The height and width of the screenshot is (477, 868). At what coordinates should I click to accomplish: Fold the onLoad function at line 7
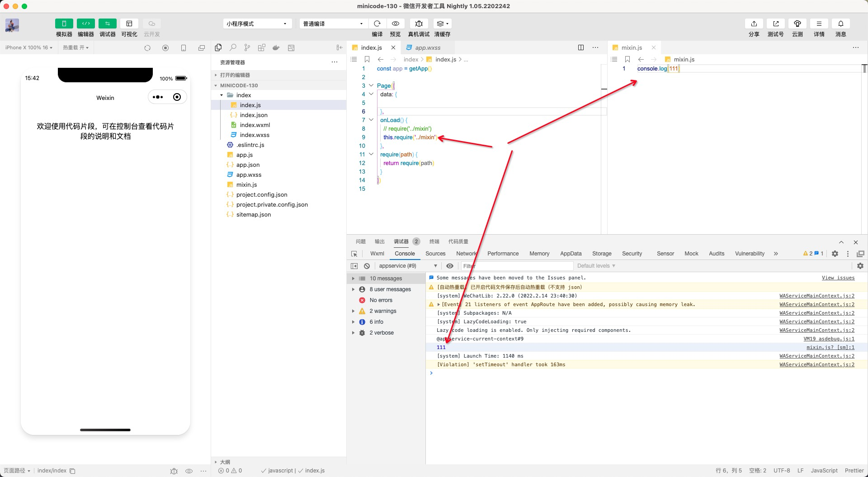[x=371, y=120]
